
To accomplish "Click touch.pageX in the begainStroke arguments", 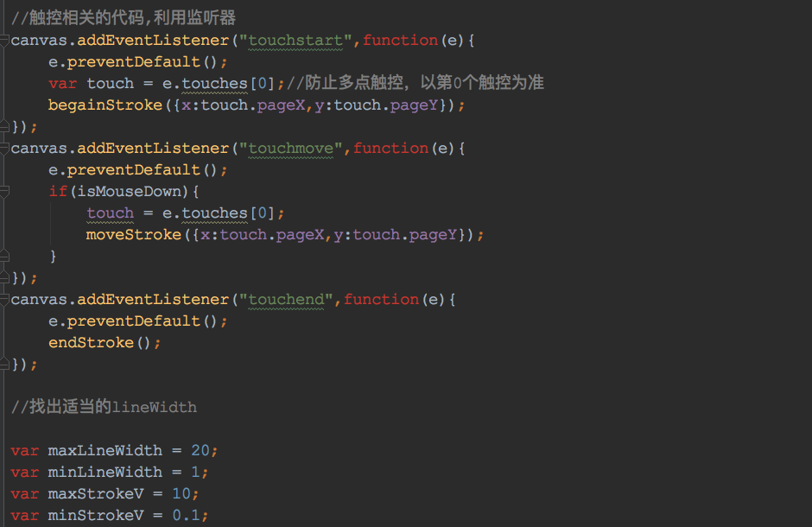I will pos(253,105).
